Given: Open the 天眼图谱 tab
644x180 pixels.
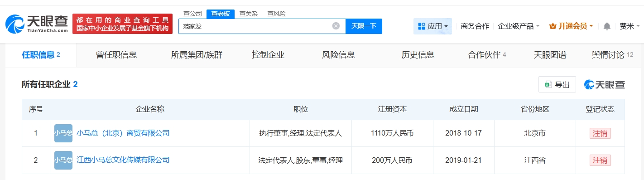Looking at the screenshot, I should pos(550,55).
